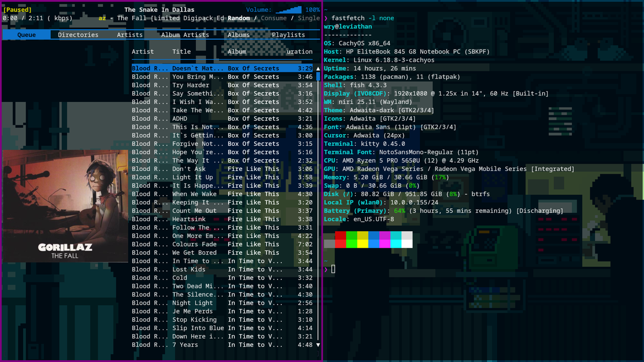
Task: Click the Title column header
Action: click(181, 51)
